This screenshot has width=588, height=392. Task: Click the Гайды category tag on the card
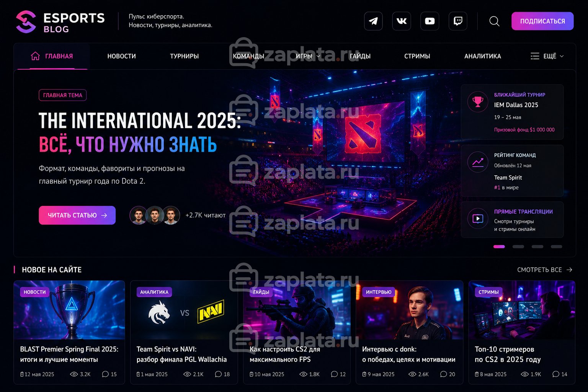coord(261,292)
